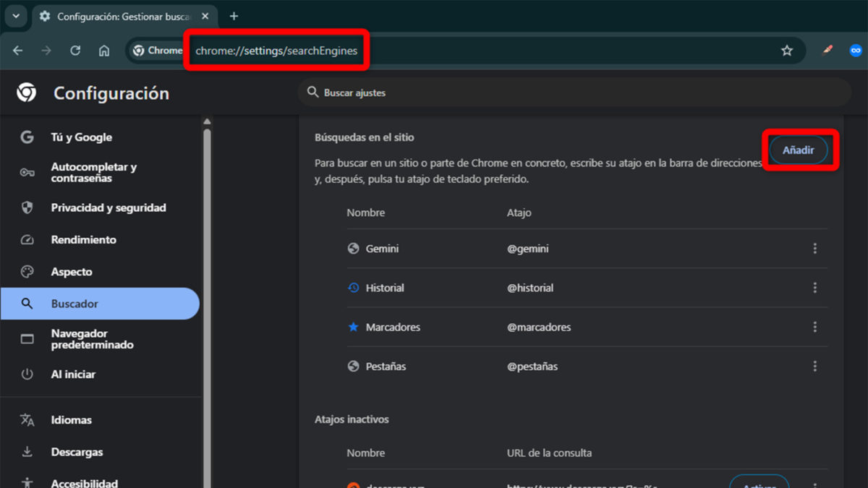Click the sidebar scrollbar thumb
The height and width of the screenshot is (488, 868).
click(x=207, y=307)
